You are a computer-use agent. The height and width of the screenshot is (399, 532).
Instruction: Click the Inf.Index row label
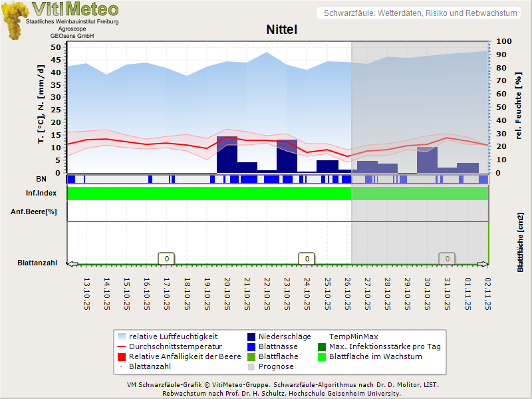tap(41, 194)
